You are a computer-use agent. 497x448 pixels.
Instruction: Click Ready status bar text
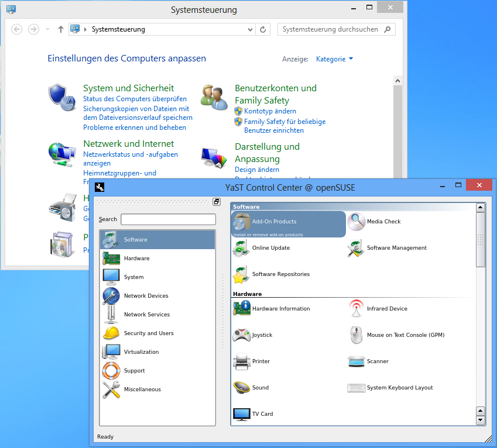pyautogui.click(x=105, y=437)
